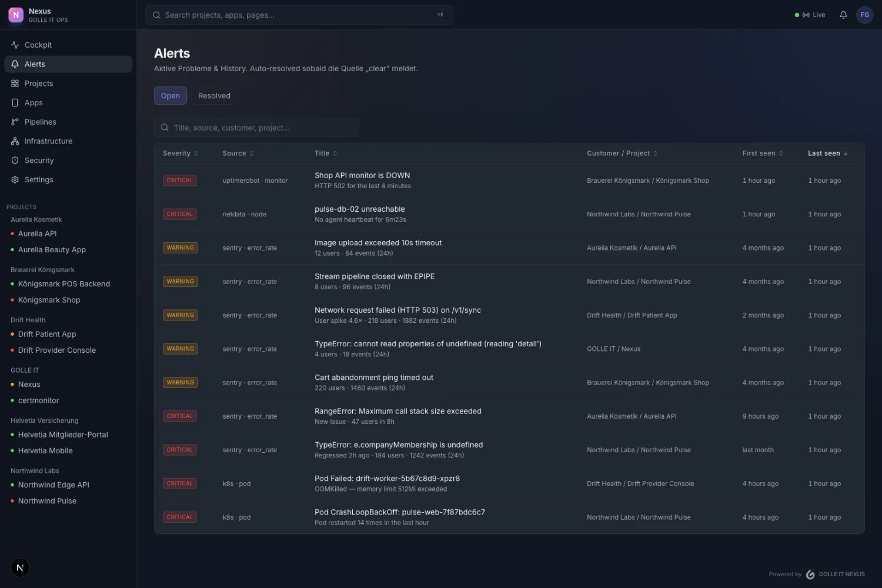
Task: Open Cart abandonment ping timed out alert
Action: (x=509, y=382)
